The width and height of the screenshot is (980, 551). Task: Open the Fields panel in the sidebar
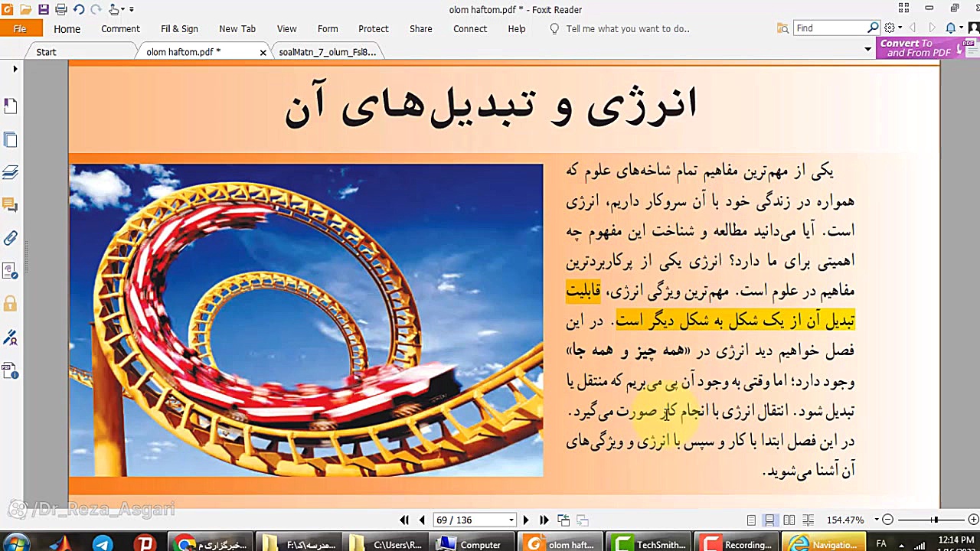11,271
